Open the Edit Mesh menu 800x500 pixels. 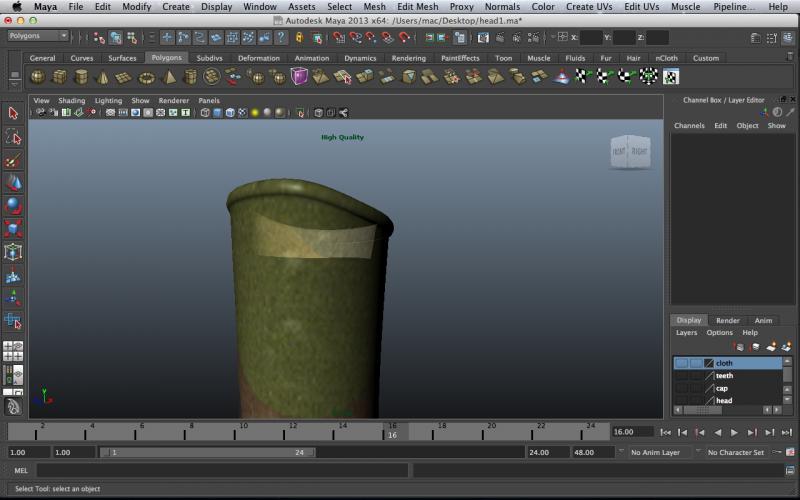coord(417,6)
